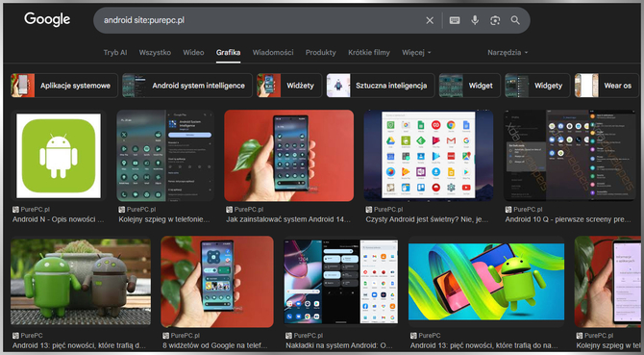Clear the search query with X icon
The image size is (644, 355).
(x=430, y=20)
